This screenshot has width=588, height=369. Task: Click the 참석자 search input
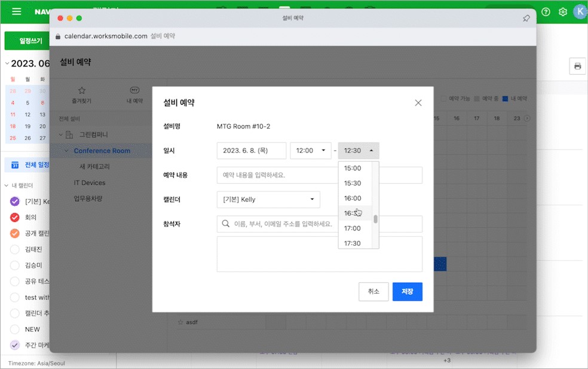tap(320, 224)
